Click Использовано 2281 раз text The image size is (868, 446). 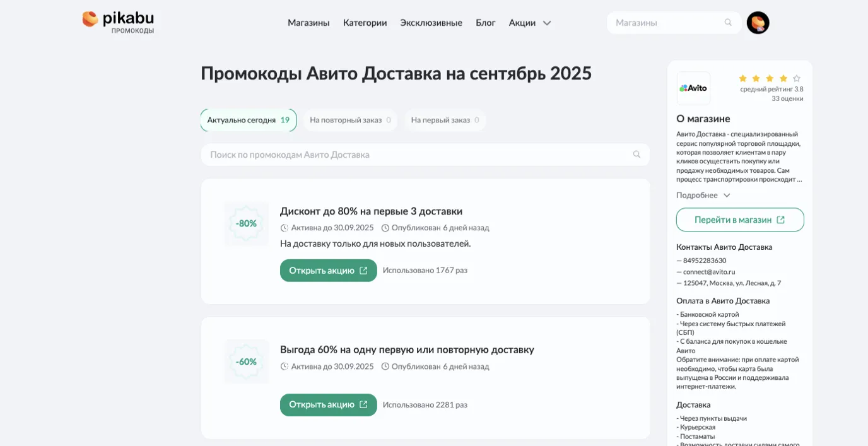[x=425, y=405]
